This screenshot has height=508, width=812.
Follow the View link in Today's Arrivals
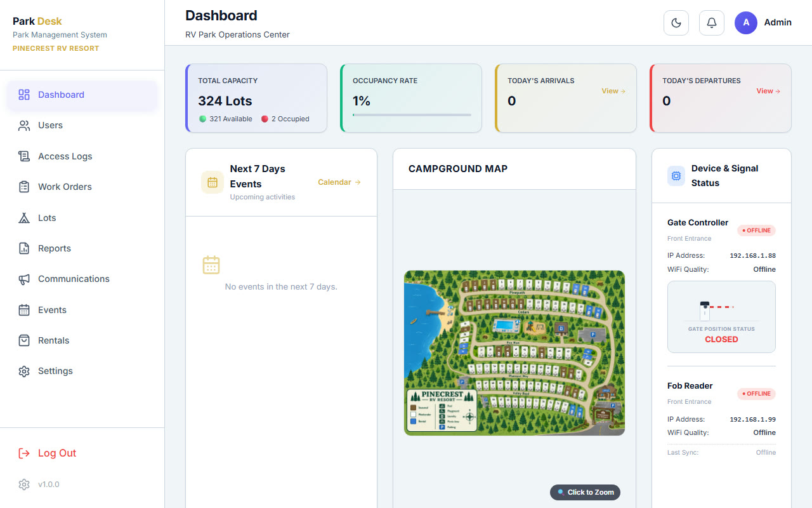(613, 91)
